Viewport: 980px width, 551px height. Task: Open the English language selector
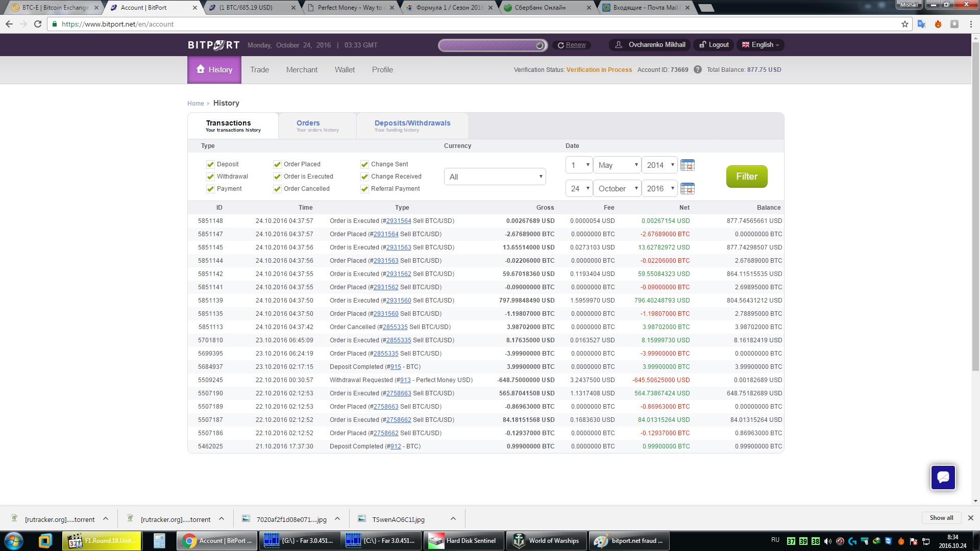tap(761, 45)
